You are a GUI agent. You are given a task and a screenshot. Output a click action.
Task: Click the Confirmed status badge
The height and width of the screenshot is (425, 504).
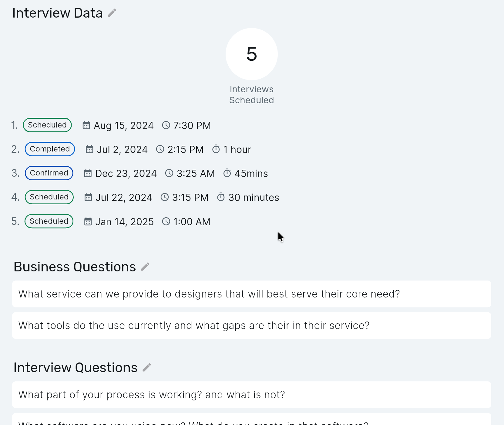(49, 173)
